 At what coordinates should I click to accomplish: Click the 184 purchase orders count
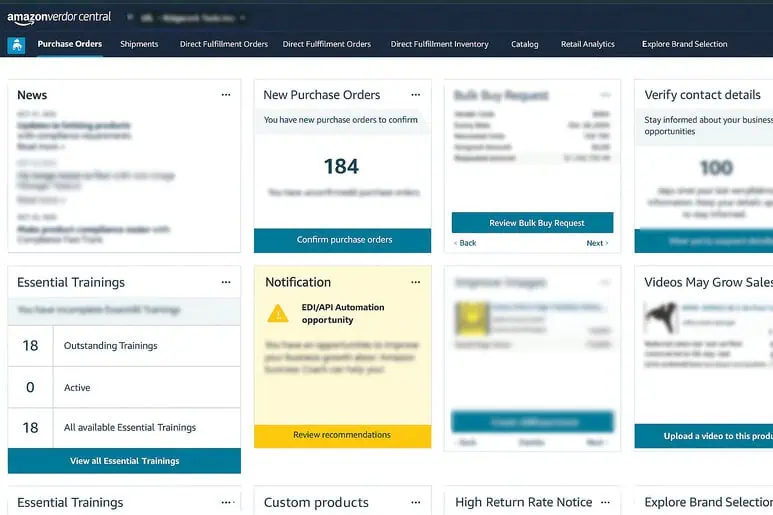point(341,167)
